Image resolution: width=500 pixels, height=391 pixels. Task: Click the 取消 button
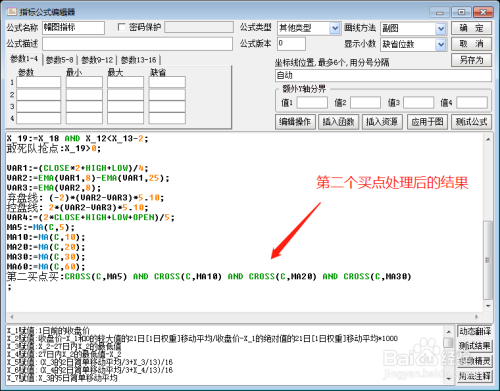coord(471,44)
